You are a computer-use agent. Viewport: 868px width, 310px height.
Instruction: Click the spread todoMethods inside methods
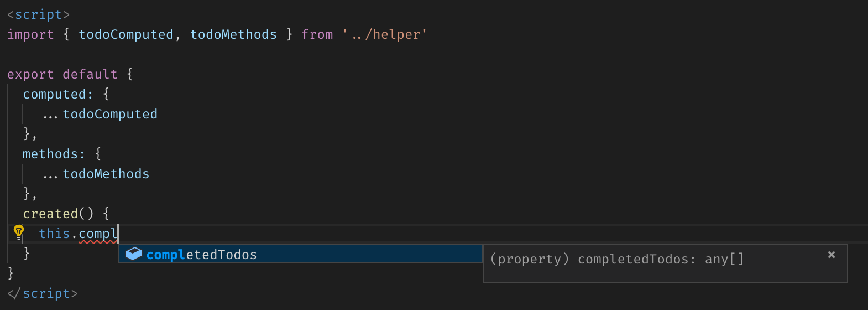point(106,174)
